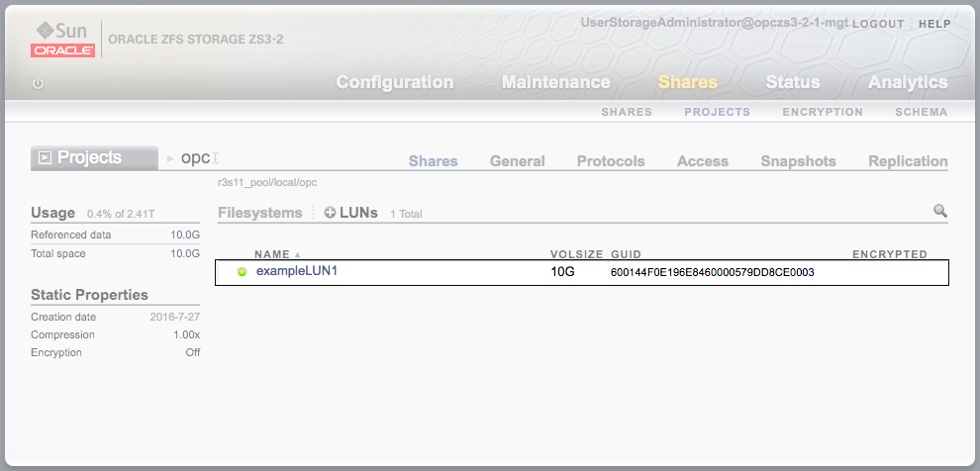Switch to the Snapshots tab
The image size is (980, 471).
[798, 161]
